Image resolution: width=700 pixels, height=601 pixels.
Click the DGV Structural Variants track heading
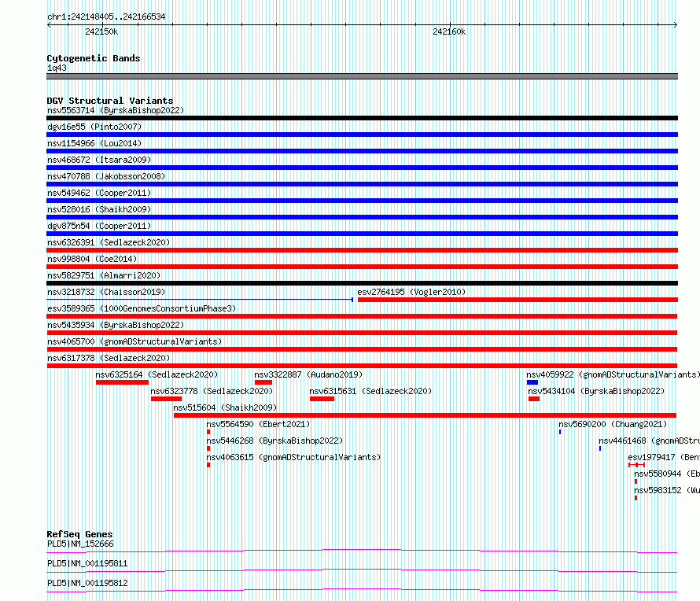tap(110, 101)
